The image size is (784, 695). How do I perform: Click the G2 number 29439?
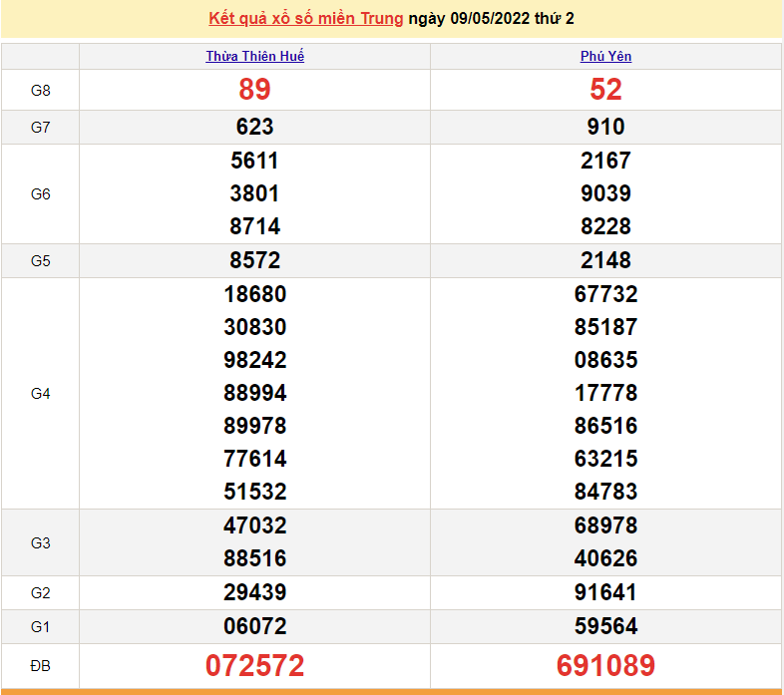coord(254,592)
